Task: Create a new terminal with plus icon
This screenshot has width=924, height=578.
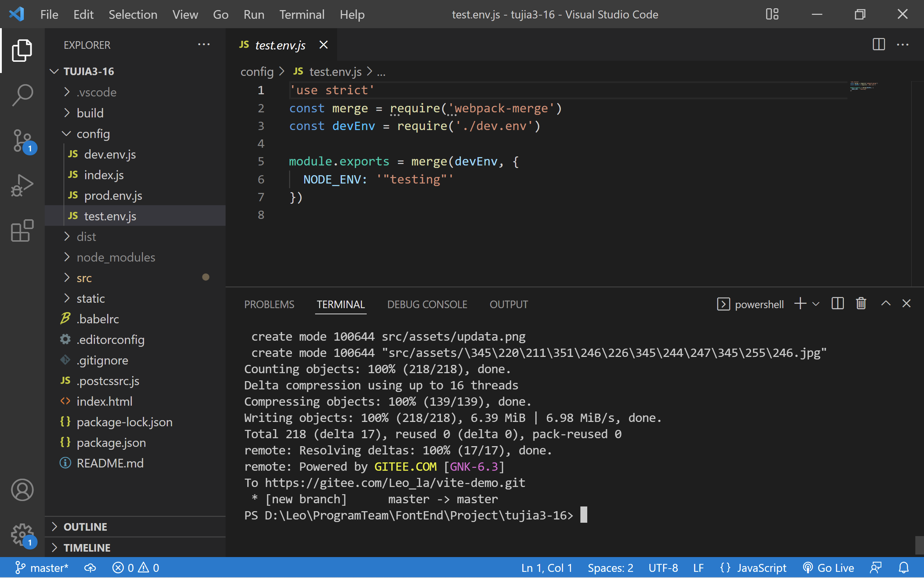Action: 800,304
